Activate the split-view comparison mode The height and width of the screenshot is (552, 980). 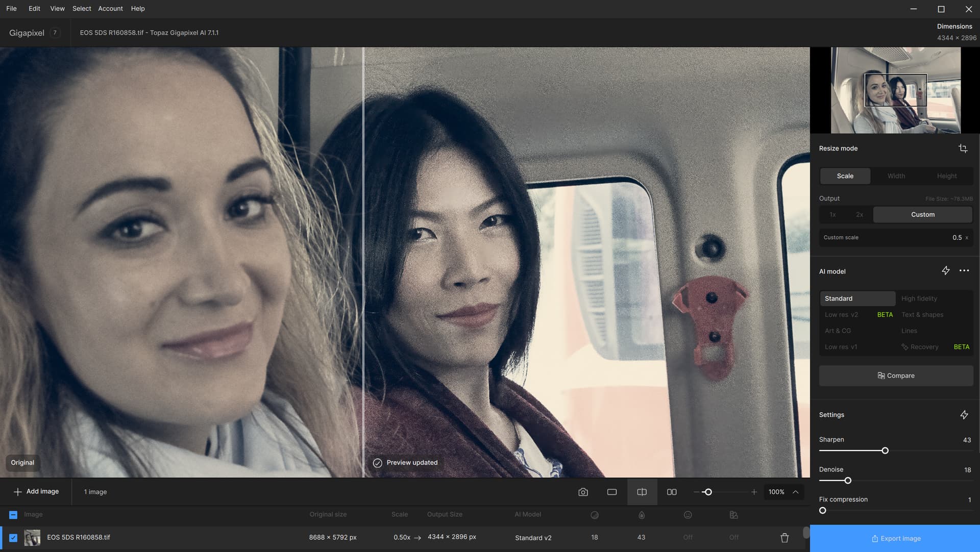[642, 492]
